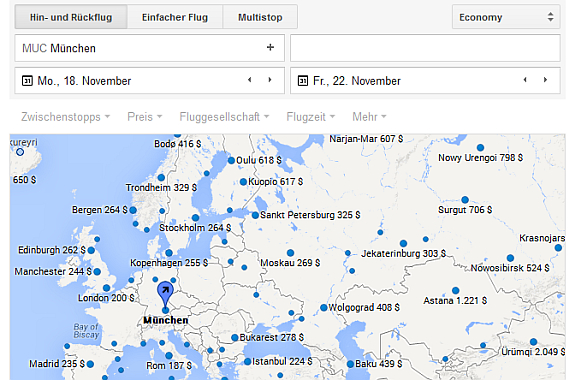Screen dimensions: 570x380
Task: Click the plus icon beside MUC München
Action: click(270, 47)
